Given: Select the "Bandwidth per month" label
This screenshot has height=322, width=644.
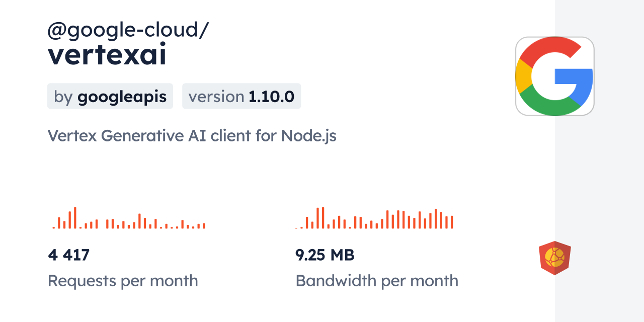Looking at the screenshot, I should pos(377,281).
